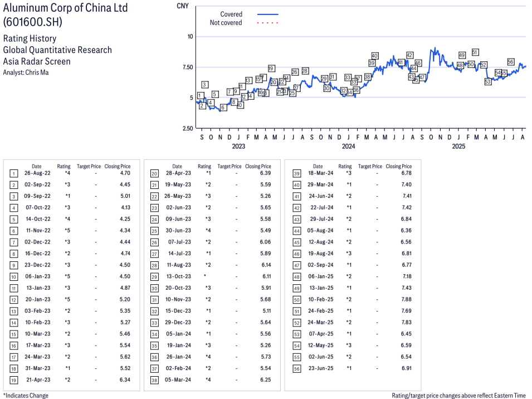Select the 09-Sep-22 date cell
Viewport: 532px width, 399px height.
[x=37, y=196]
